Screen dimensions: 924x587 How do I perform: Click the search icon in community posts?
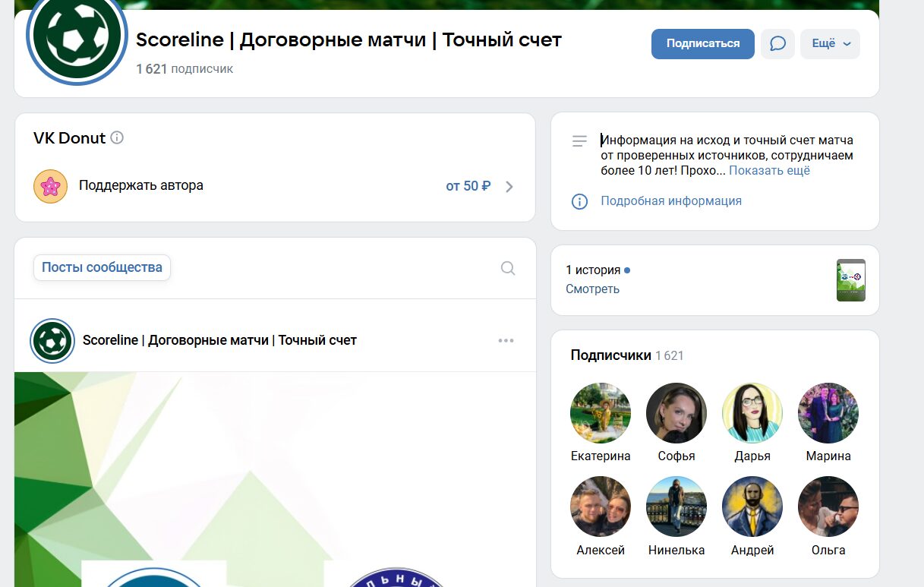tap(508, 268)
